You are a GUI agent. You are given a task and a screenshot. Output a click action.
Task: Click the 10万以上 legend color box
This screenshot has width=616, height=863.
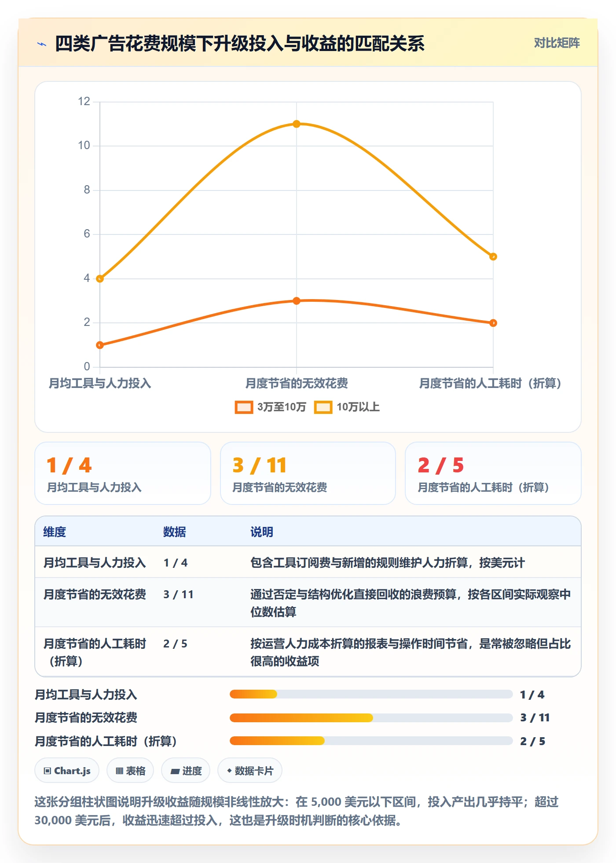[x=323, y=407]
